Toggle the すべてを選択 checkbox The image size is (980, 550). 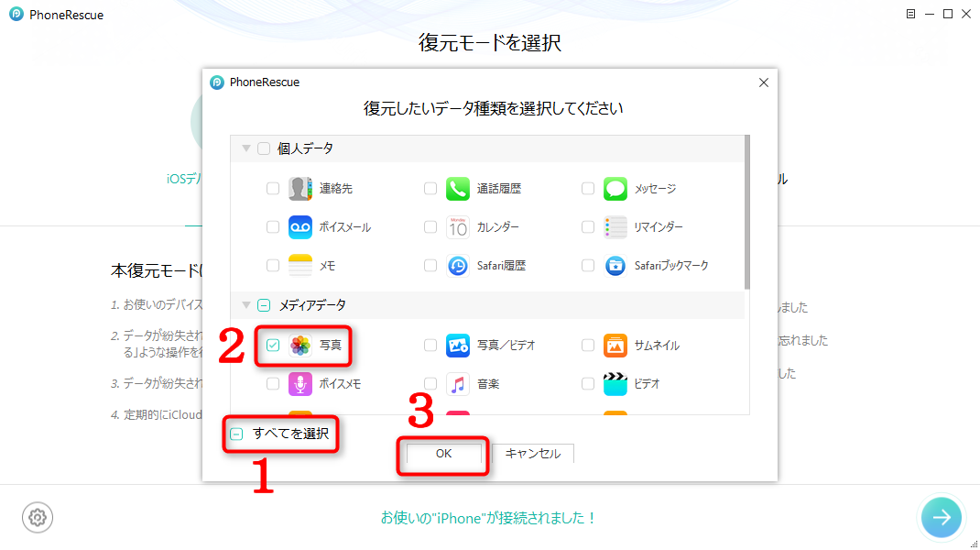pos(236,434)
